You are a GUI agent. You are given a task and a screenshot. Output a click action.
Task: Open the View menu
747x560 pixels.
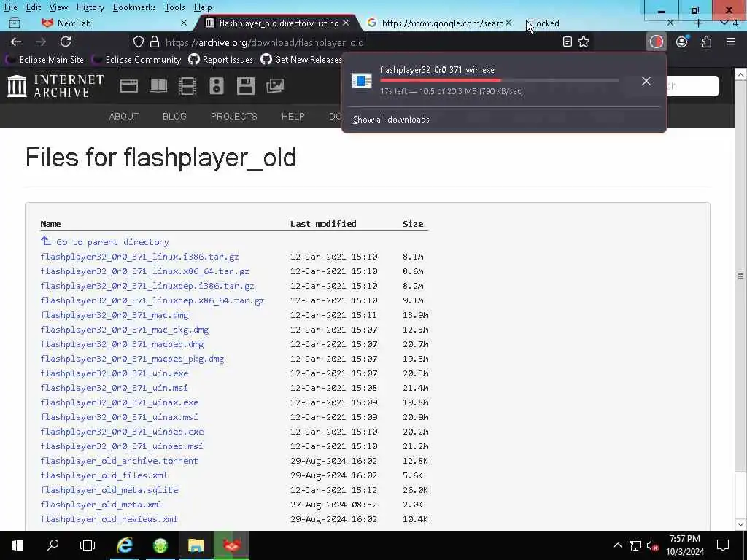click(x=58, y=7)
